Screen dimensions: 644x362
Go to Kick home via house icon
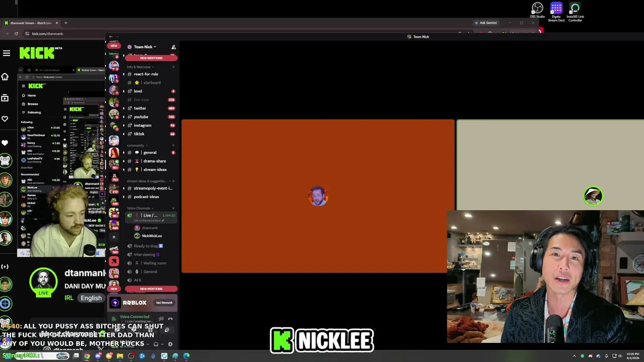5,76
